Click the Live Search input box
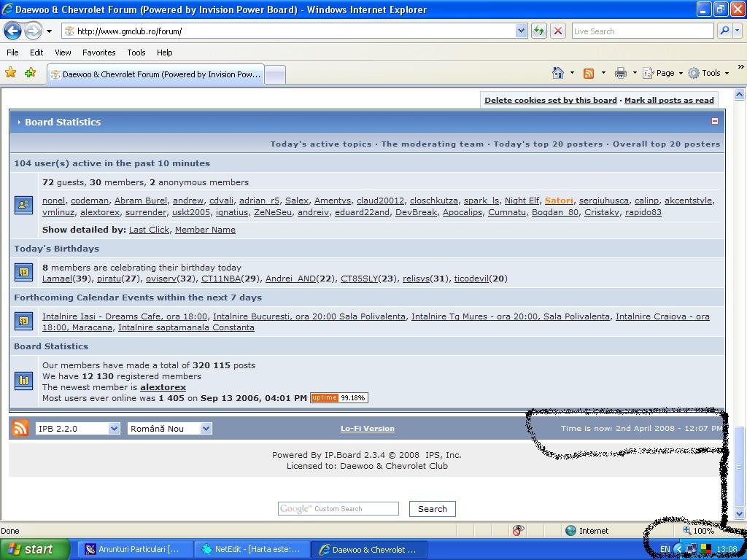The height and width of the screenshot is (560, 747). tap(642, 31)
